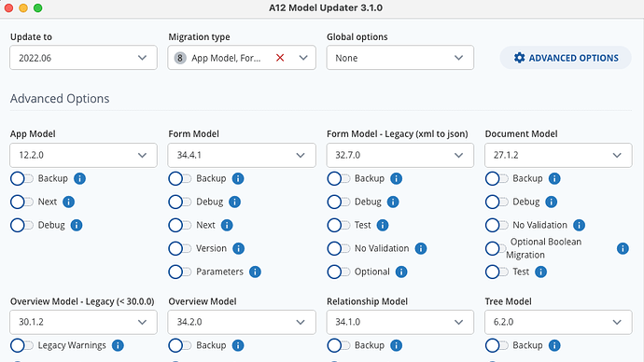Open Document Model version dropdown 27.1.2
Viewport: 644px width, 362px height.
point(558,155)
